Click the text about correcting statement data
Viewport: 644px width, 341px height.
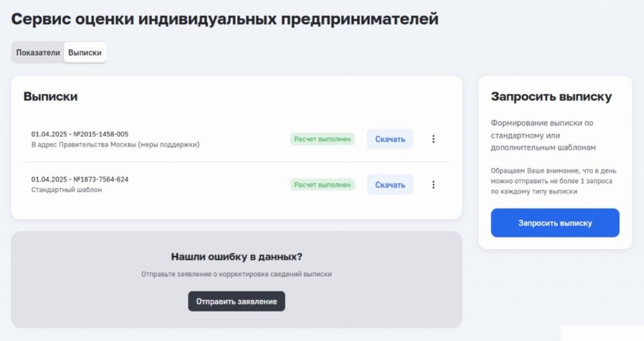pyautogui.click(x=237, y=274)
